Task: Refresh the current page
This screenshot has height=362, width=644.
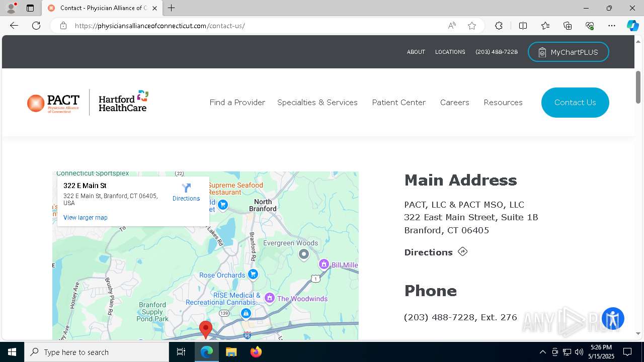Action: [x=36, y=26]
